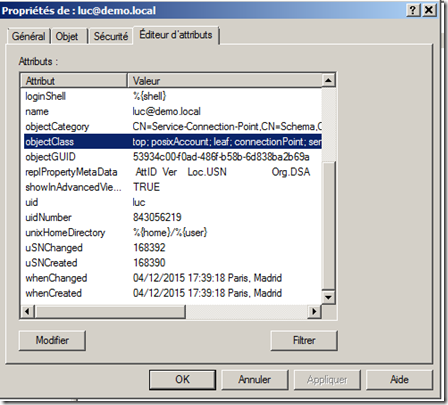Select the unixHomeDirectory attribute row

[172, 232]
